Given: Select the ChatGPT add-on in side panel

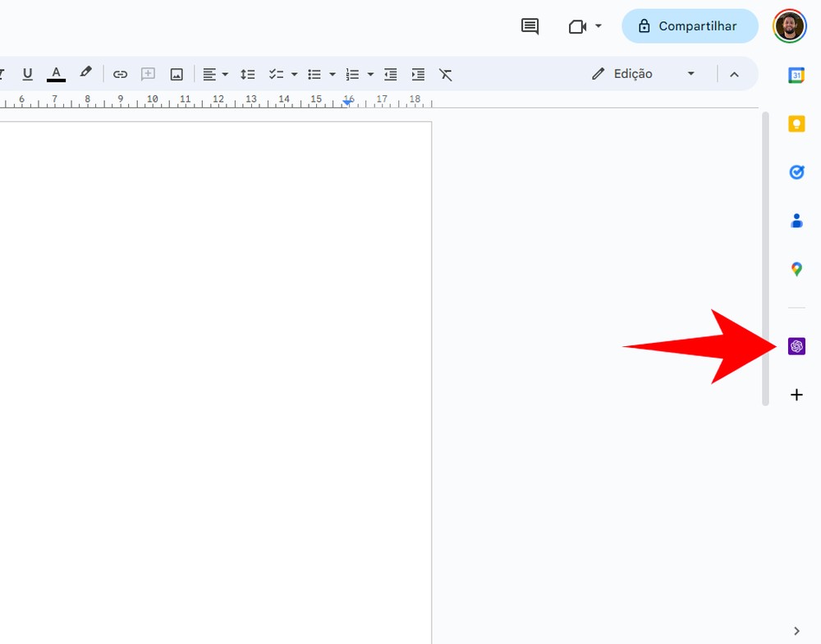Looking at the screenshot, I should [x=796, y=345].
